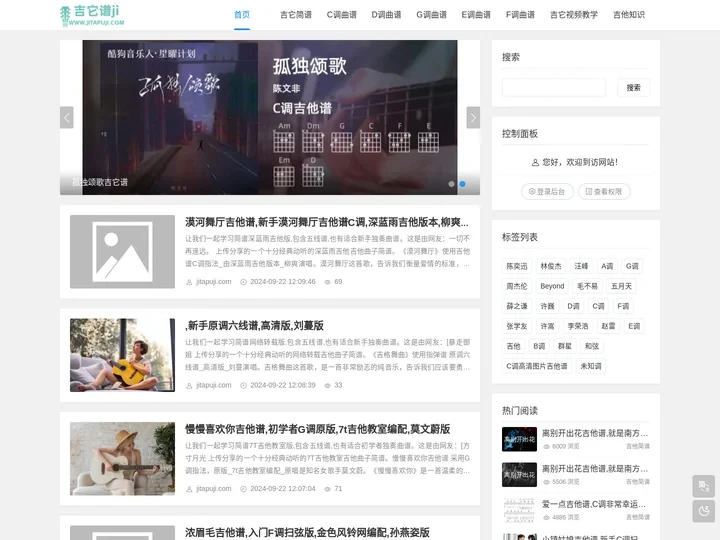Select the 林俊杰 tag

point(551,266)
